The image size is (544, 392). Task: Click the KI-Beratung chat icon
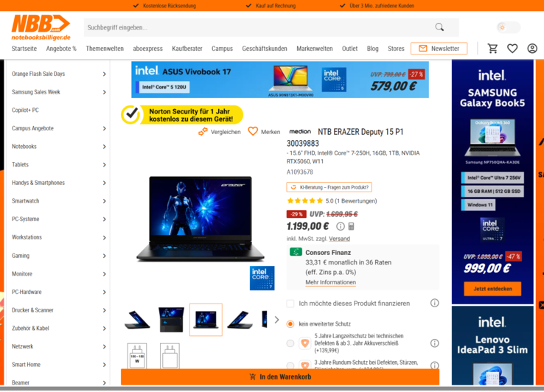[293, 187]
